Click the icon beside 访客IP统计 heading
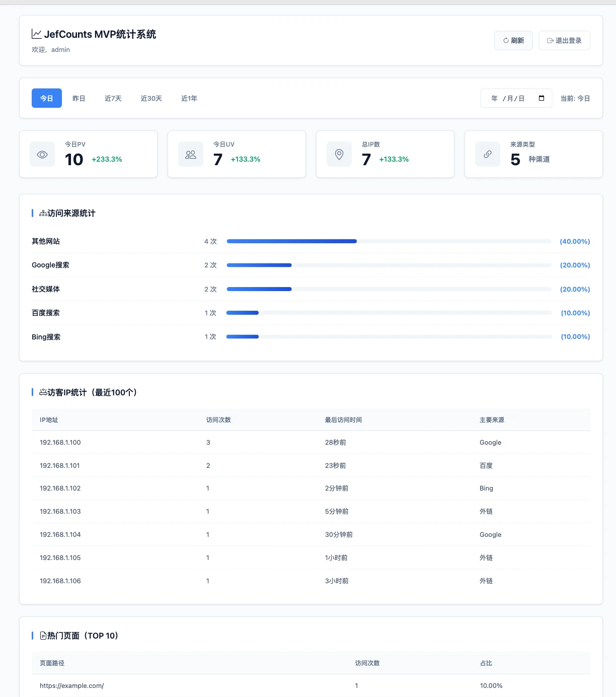 tap(43, 392)
